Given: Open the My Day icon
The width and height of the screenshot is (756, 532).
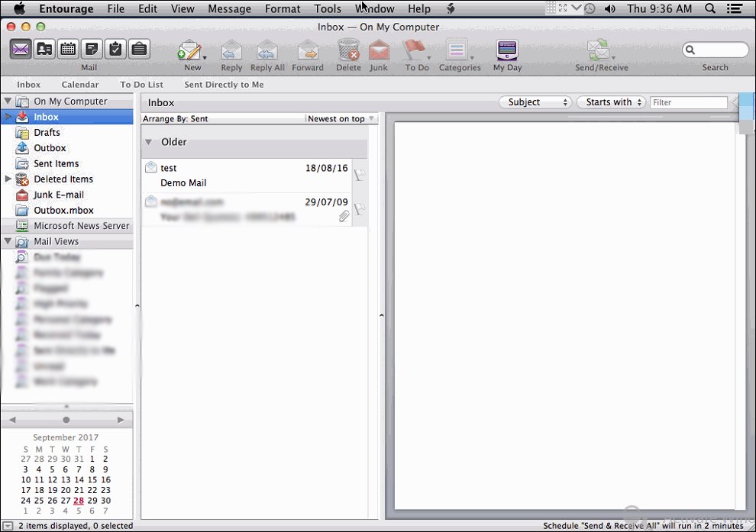Looking at the screenshot, I should [507, 52].
